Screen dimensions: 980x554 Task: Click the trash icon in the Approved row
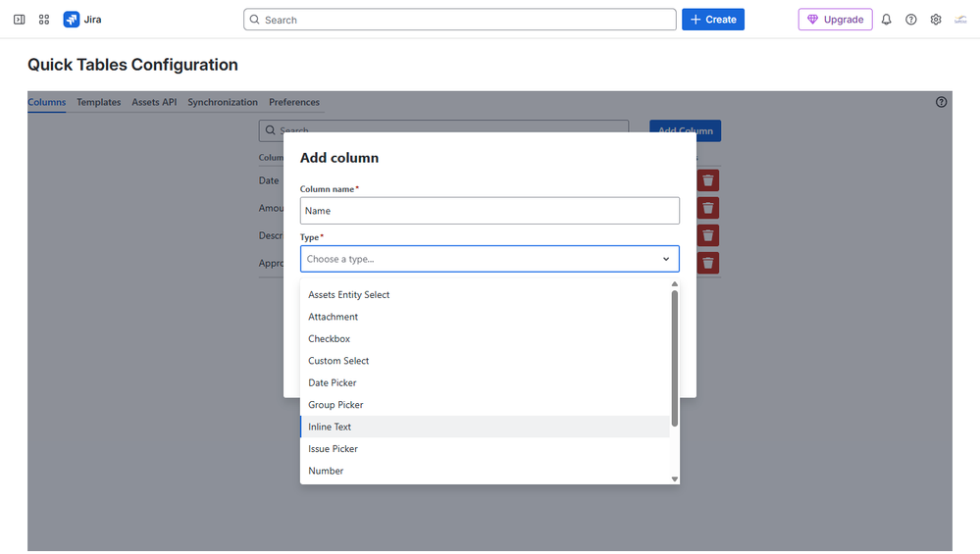point(708,263)
